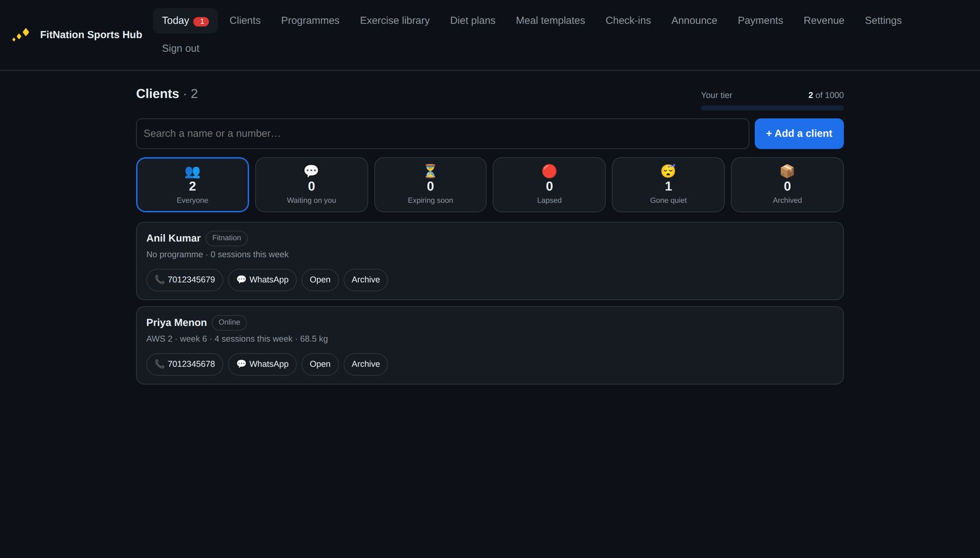Open Anil Kumar's profile

pyautogui.click(x=320, y=280)
